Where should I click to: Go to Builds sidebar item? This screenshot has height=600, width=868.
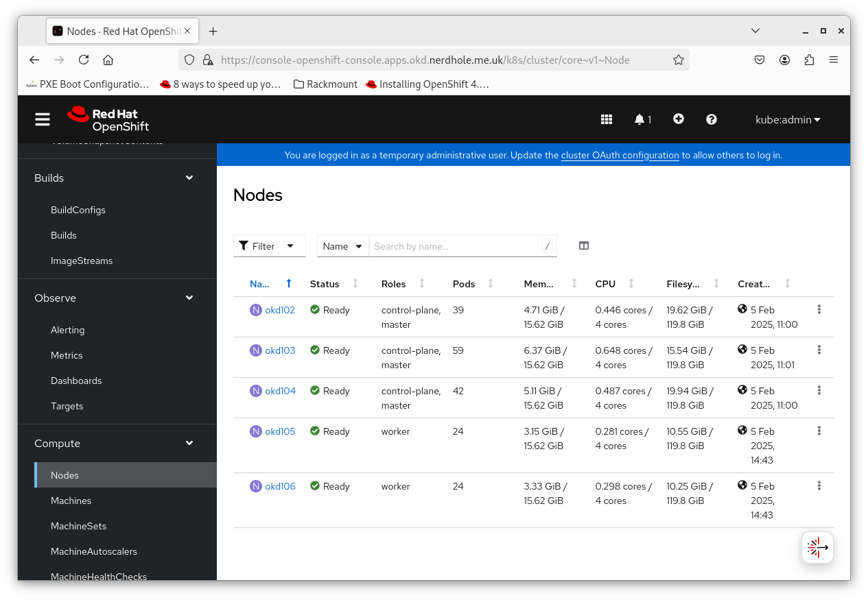64,235
